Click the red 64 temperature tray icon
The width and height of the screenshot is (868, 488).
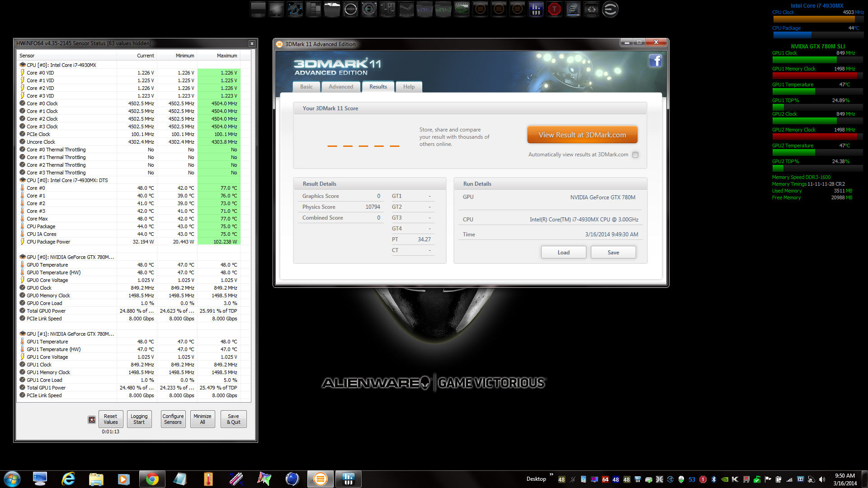tap(605, 479)
